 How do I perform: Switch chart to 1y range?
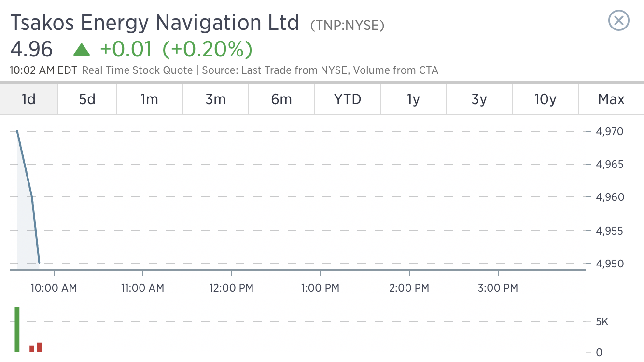tap(414, 99)
